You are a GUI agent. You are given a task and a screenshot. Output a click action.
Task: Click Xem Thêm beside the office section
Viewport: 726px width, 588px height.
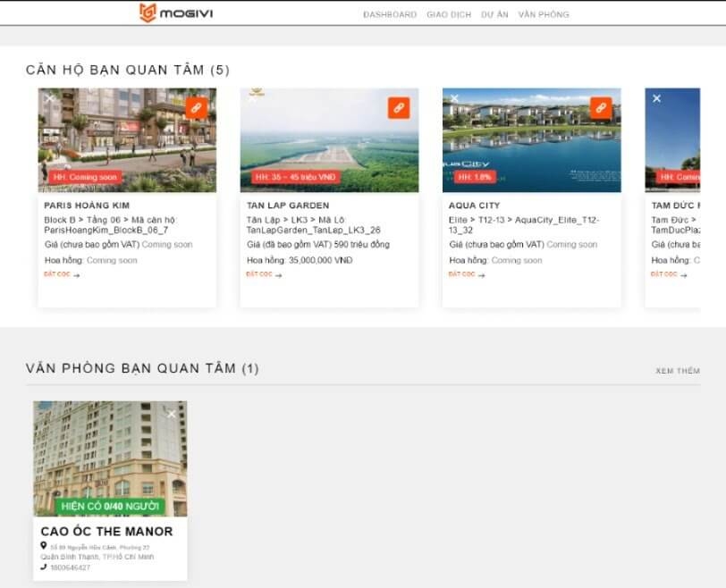tap(677, 371)
